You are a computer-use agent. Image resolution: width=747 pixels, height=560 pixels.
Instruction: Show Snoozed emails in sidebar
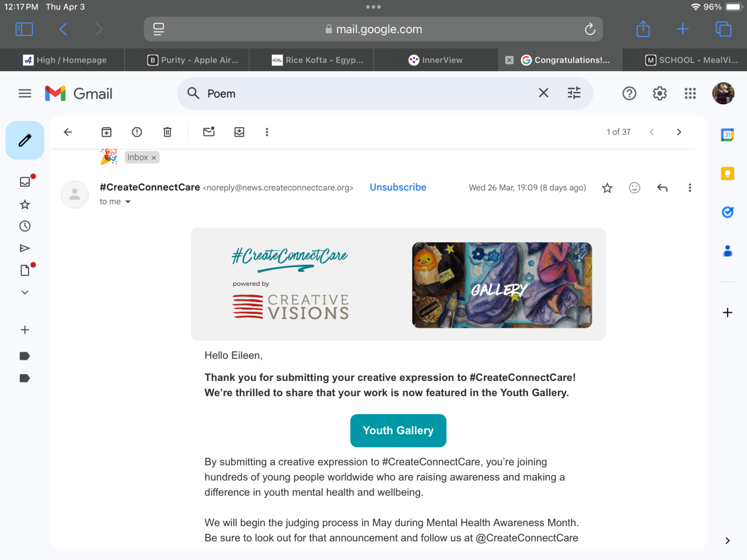[25, 226]
